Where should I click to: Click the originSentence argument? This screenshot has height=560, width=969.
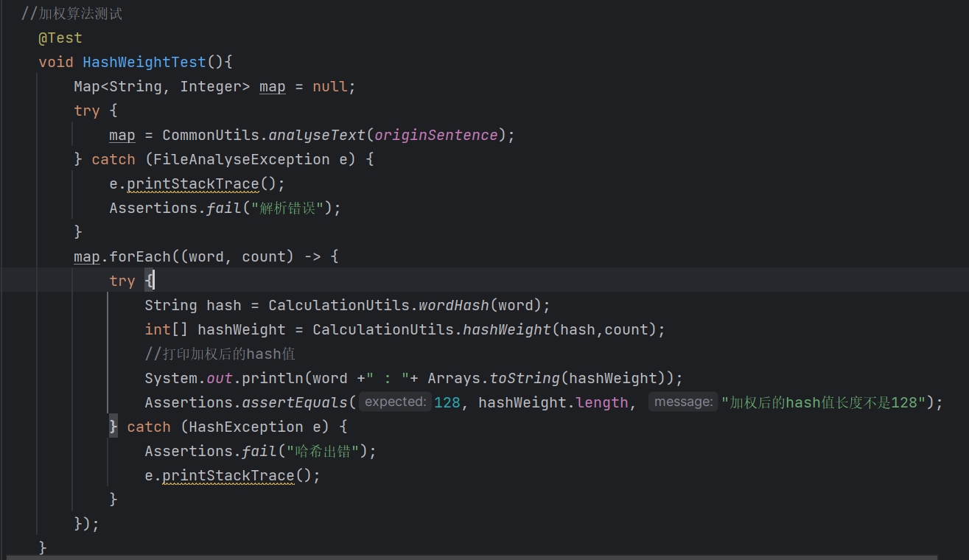coord(436,135)
